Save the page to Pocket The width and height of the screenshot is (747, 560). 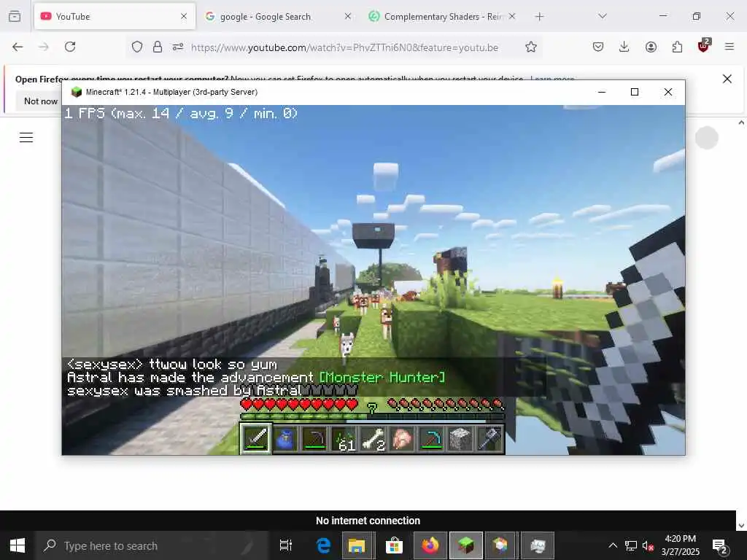[x=598, y=47]
